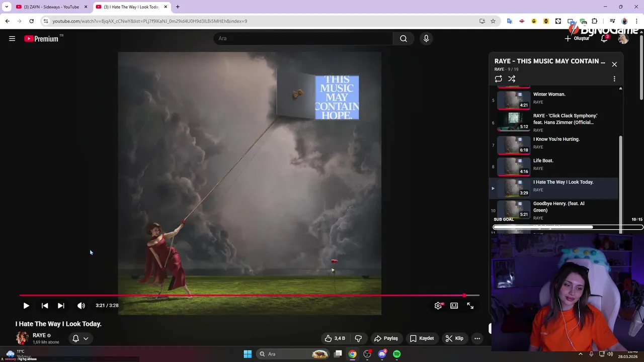Open Chrome from the taskbar
This screenshot has width=644, height=362.
pos(353,354)
